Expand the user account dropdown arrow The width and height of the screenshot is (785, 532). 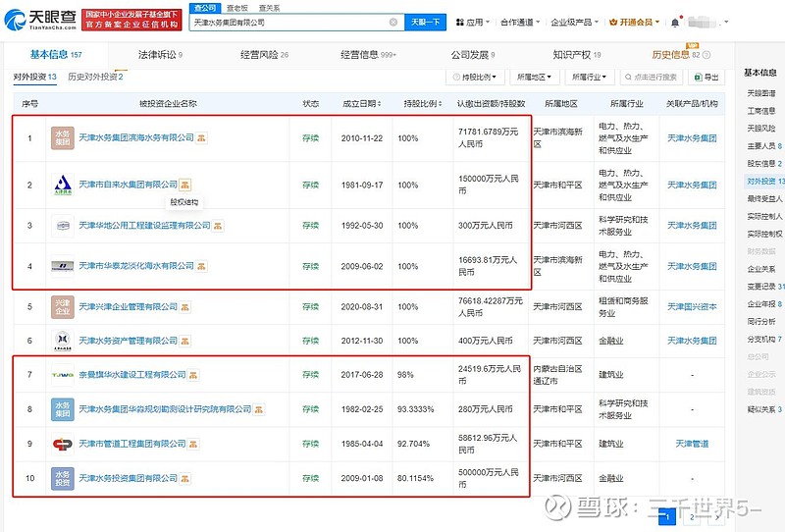point(726,22)
